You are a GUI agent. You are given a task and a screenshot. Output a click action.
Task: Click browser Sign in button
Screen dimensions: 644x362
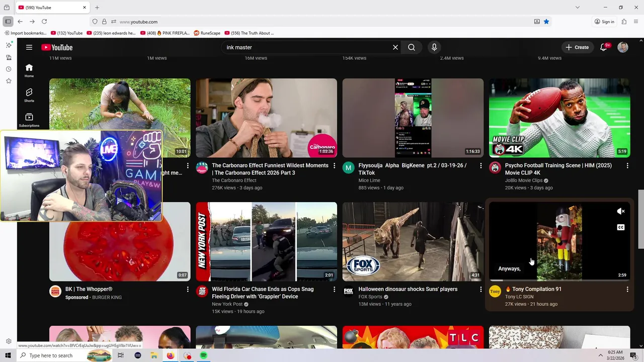604,22
